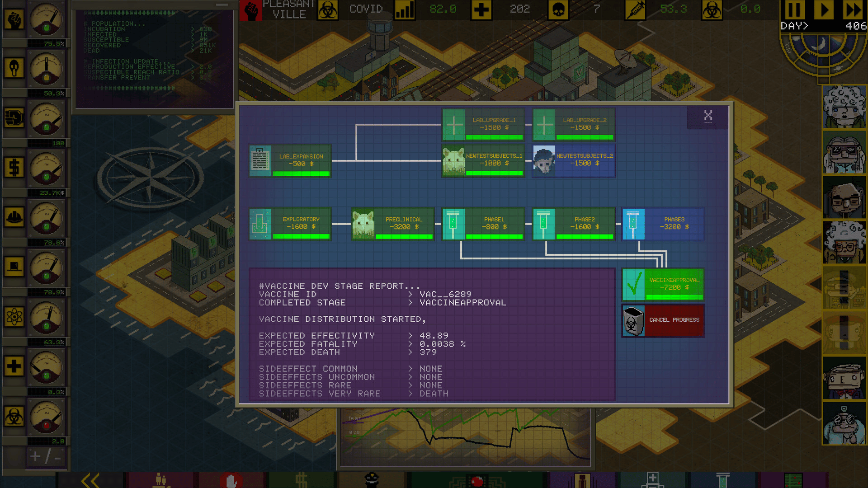This screenshot has height=488, width=868.
Task: Click the biohazard icon at sidebar bottom
Action: tap(14, 416)
